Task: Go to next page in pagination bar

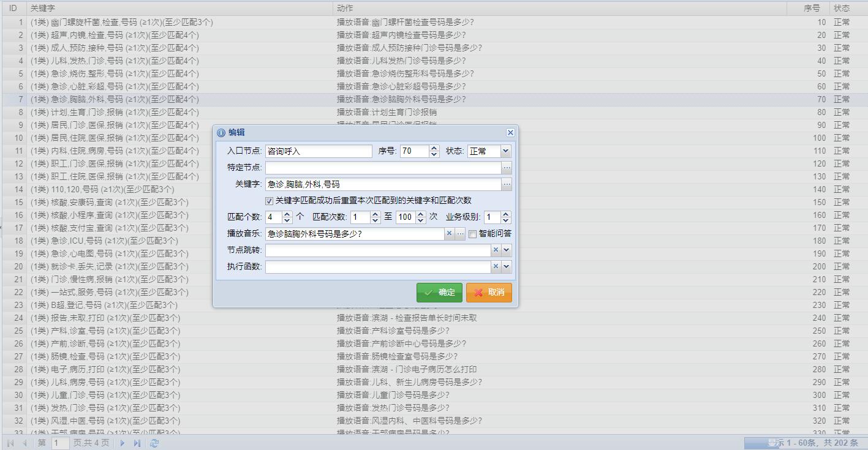Action: 123,443
